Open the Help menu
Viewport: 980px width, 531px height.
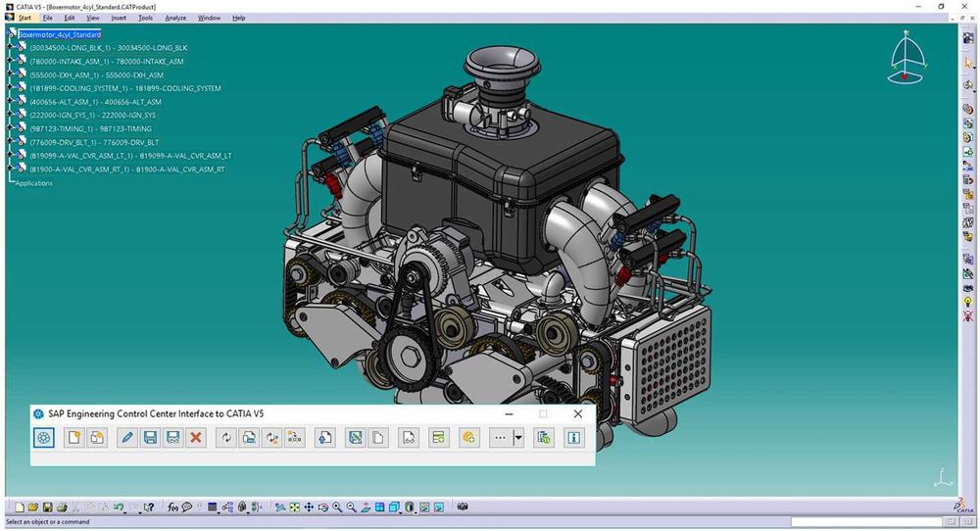click(239, 18)
